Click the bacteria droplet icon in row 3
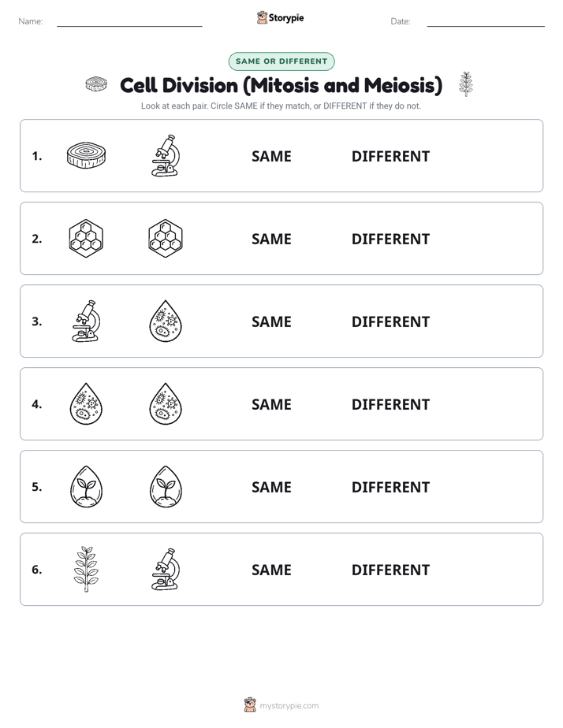563x728 pixels. [x=166, y=321]
